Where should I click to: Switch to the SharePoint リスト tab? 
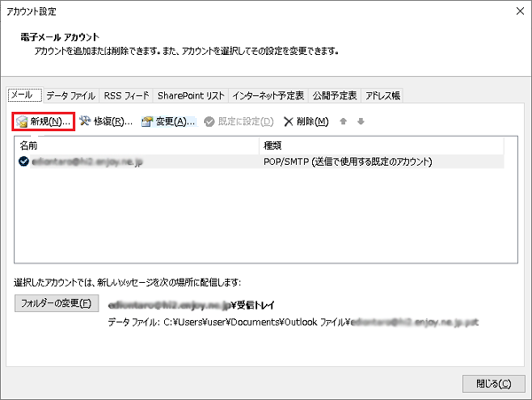click(191, 96)
